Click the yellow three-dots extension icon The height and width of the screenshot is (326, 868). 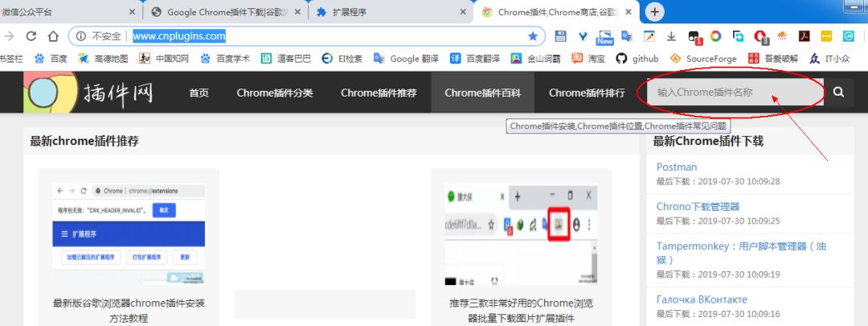click(x=826, y=36)
